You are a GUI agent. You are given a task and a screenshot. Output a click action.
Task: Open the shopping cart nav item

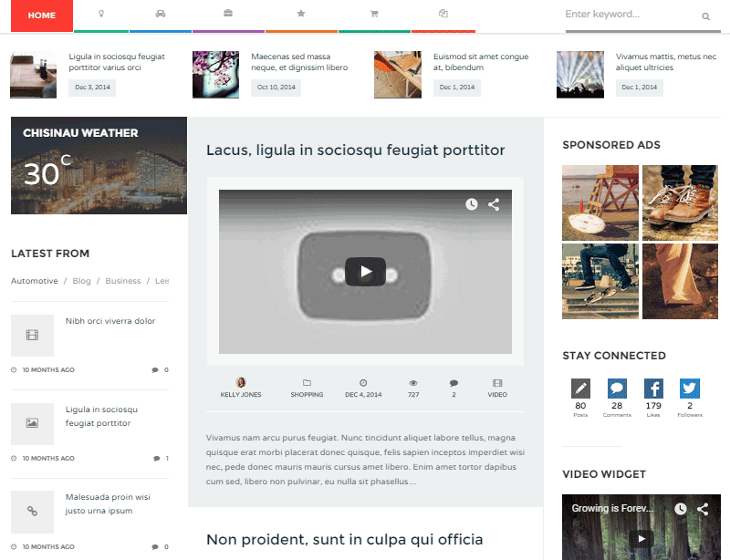(374, 14)
